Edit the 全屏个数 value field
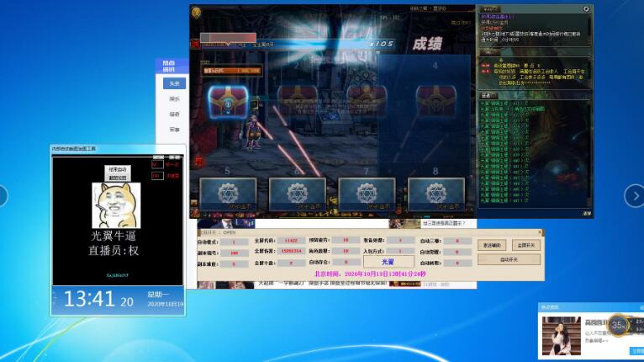 point(291,263)
